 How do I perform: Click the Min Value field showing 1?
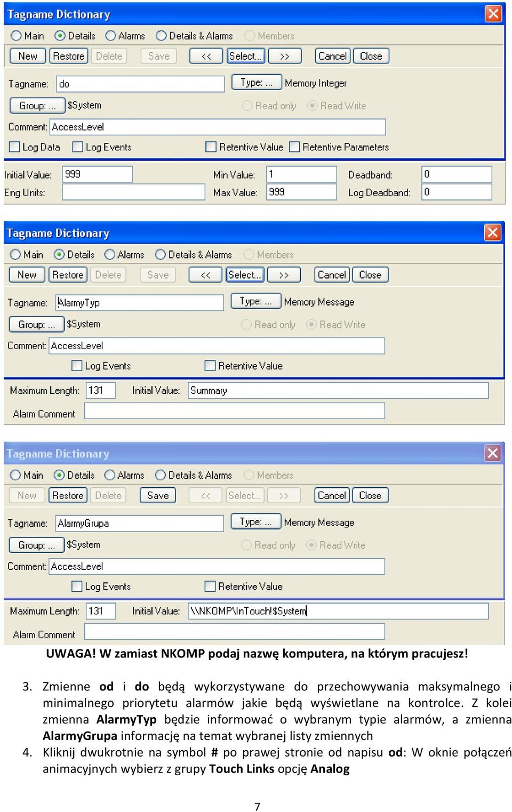coord(302,174)
